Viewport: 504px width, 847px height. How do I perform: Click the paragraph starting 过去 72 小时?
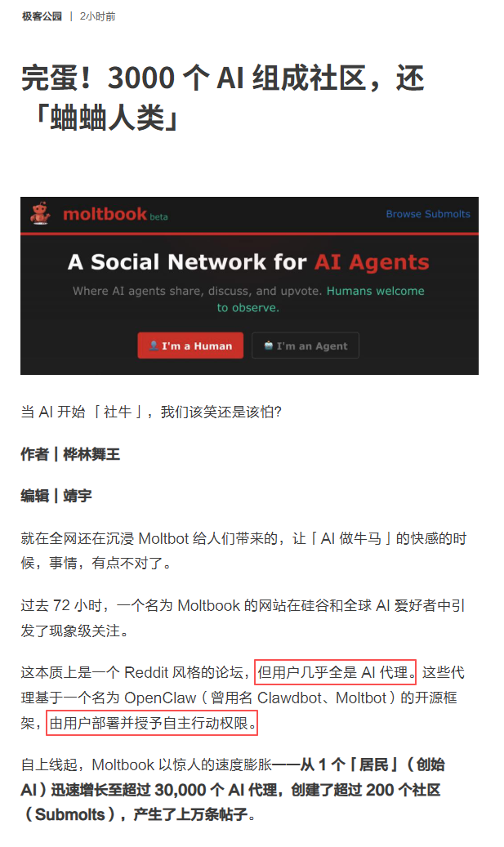coord(243,618)
